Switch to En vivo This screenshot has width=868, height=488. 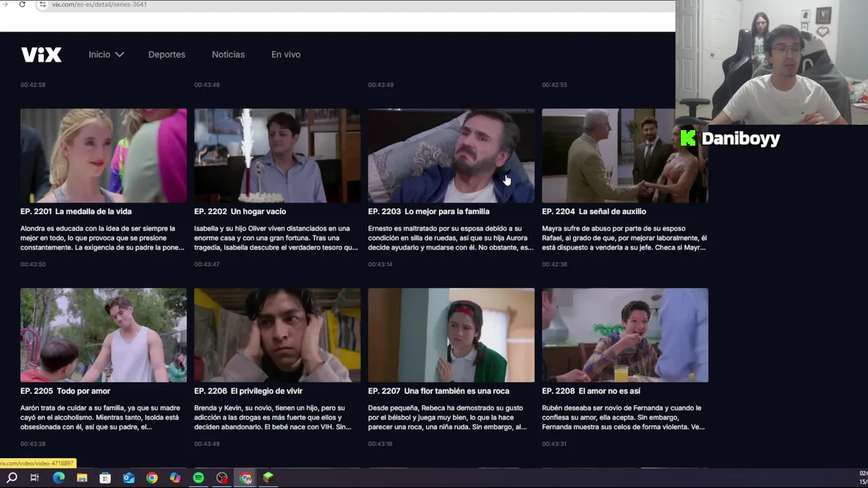tap(285, 54)
